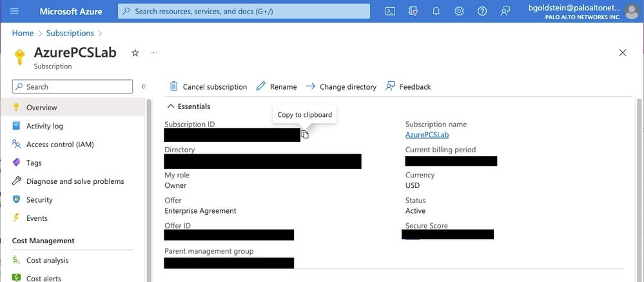
Task: Close the subscription blade with X
Action: (623, 53)
